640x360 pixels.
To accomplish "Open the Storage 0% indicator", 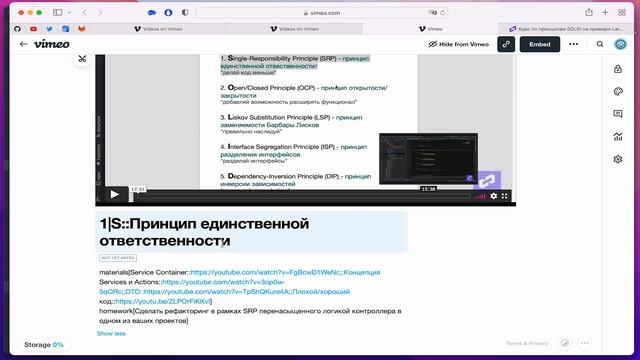I will (x=44, y=345).
